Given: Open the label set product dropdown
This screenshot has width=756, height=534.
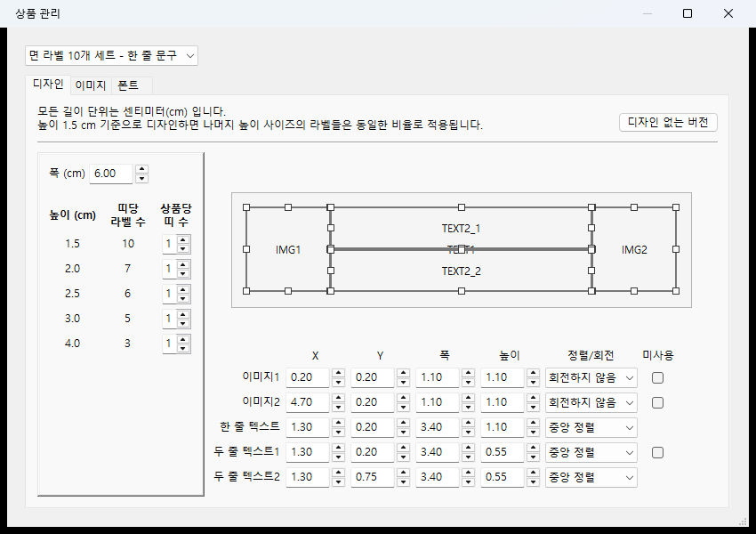Looking at the screenshot, I should pyautogui.click(x=111, y=56).
